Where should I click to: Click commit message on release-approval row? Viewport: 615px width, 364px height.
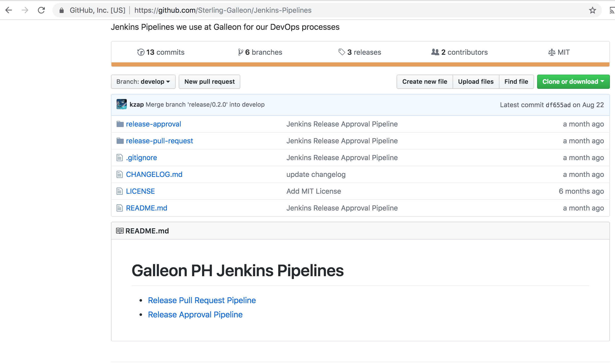342,124
